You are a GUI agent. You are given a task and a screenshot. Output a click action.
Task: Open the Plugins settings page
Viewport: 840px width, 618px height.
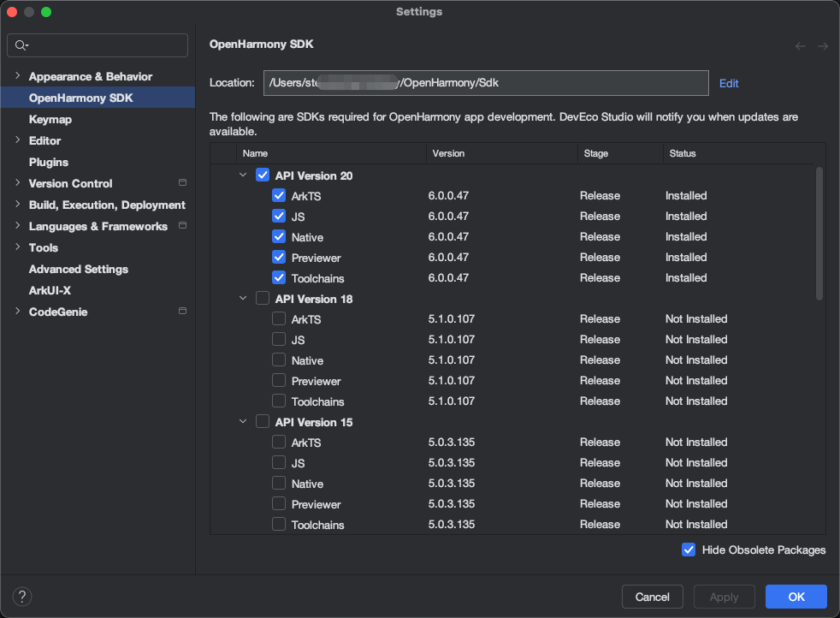(48, 162)
